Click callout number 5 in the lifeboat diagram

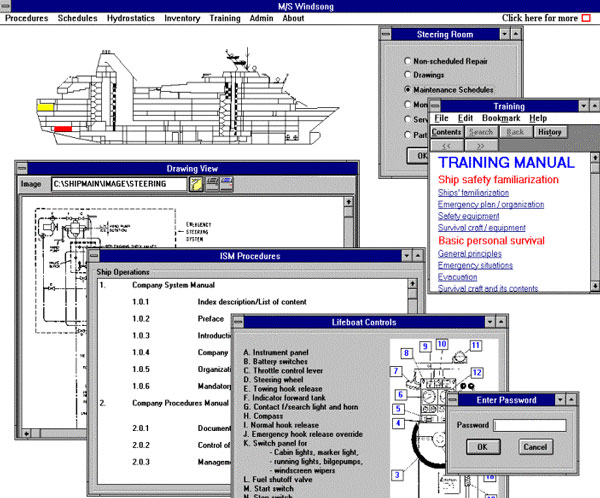(x=398, y=409)
